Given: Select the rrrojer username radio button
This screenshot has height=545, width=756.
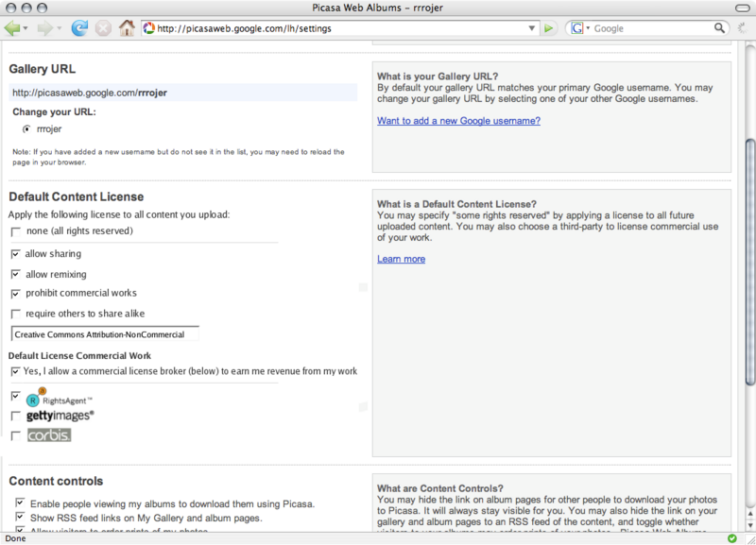Looking at the screenshot, I should pos(26,128).
